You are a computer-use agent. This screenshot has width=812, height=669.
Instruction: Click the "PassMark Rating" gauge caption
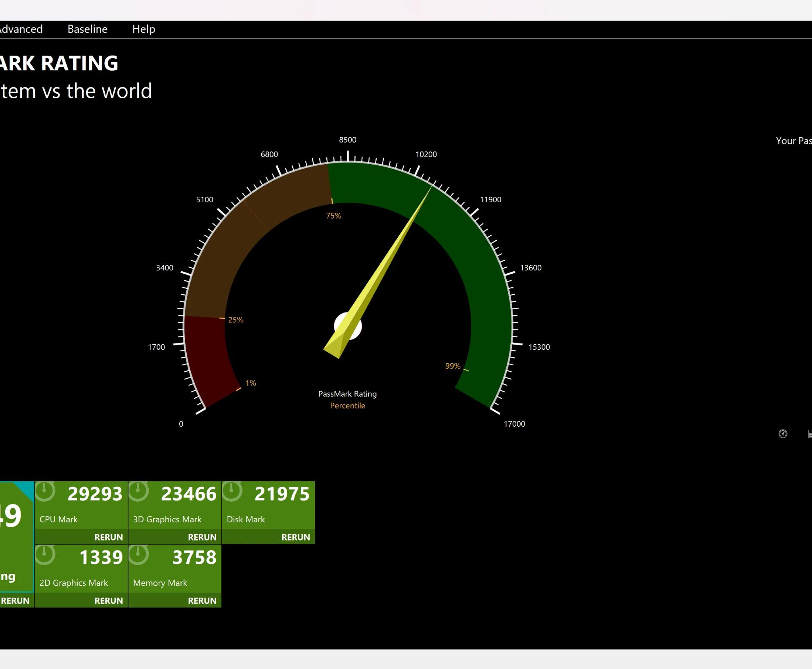click(x=348, y=394)
